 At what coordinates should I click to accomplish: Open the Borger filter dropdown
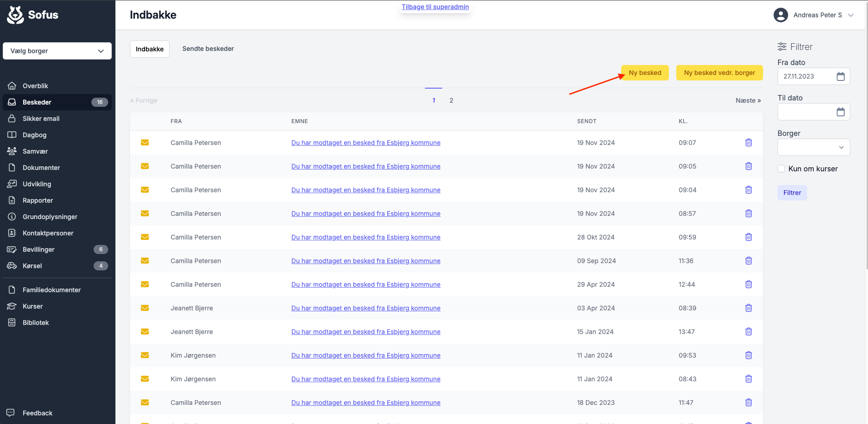pos(813,147)
